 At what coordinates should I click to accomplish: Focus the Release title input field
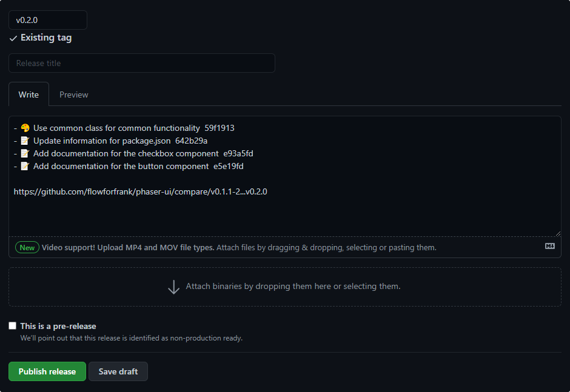point(142,63)
